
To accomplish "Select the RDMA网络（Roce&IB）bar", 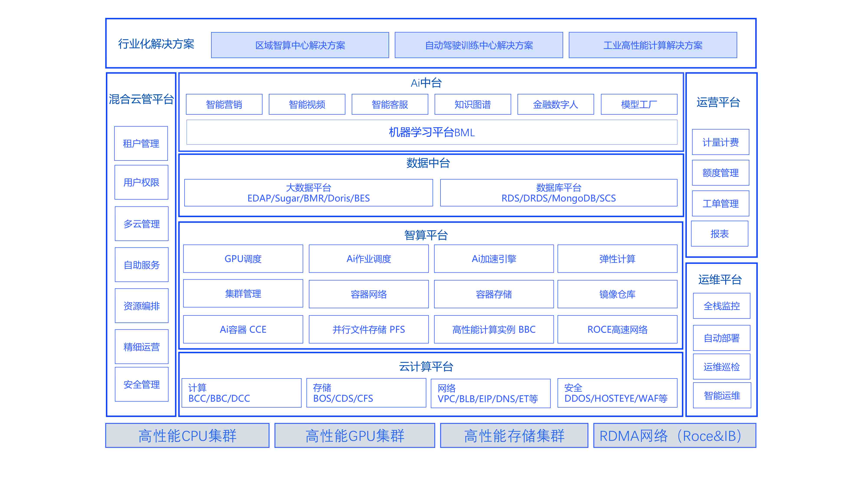I will (x=675, y=436).
